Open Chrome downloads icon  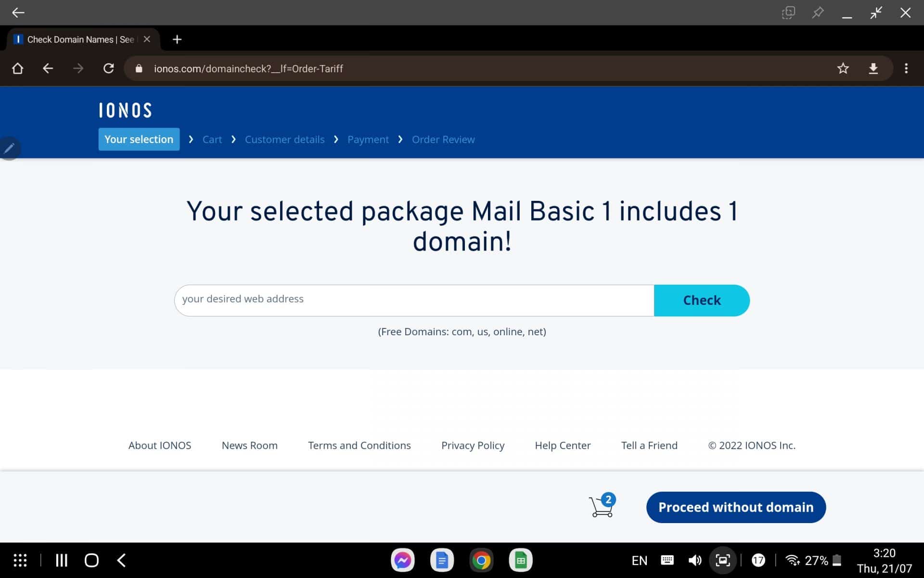(873, 68)
